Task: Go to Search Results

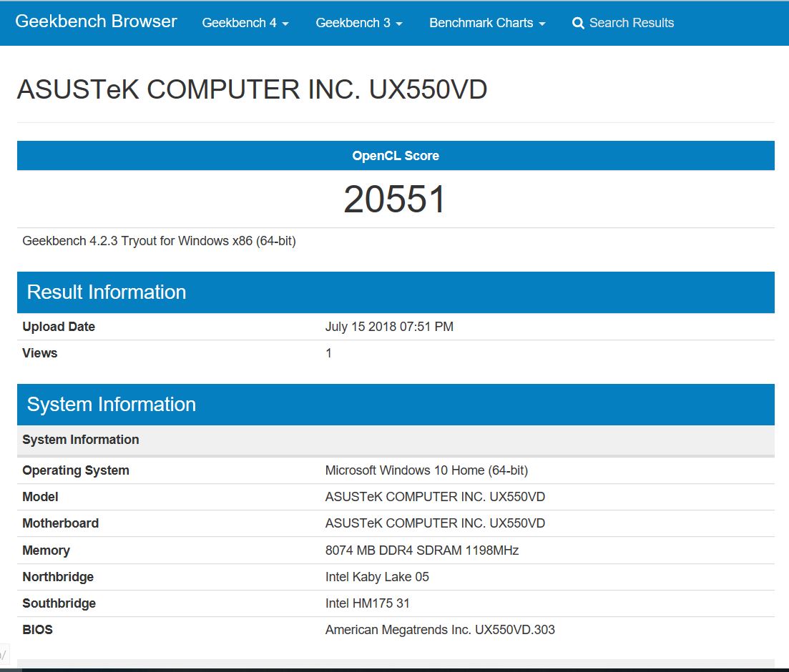Action: pyautogui.click(x=632, y=23)
